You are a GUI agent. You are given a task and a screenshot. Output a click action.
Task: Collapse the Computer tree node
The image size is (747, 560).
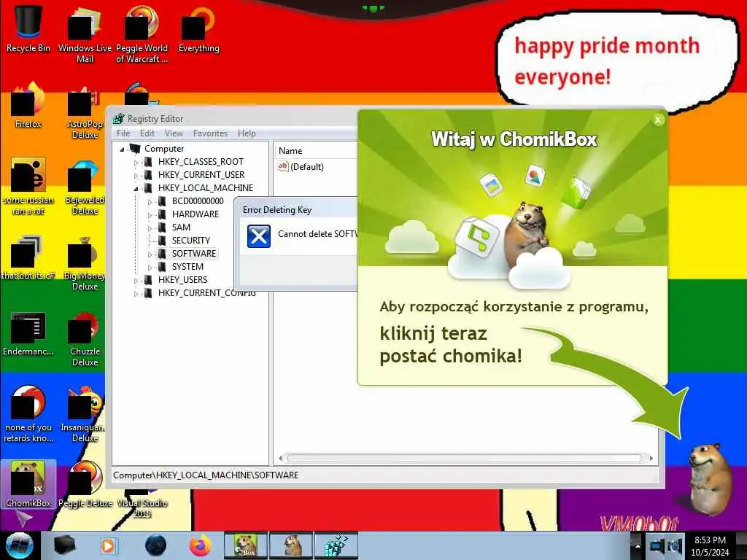(122, 149)
